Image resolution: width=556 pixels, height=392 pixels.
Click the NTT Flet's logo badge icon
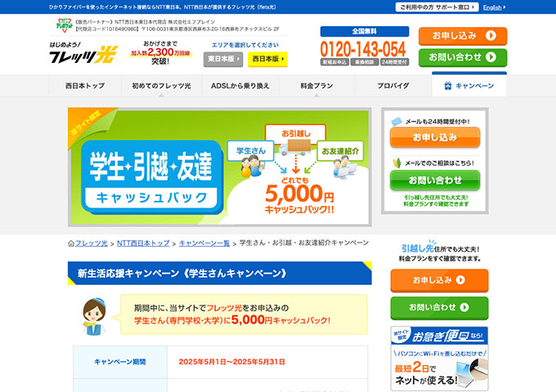[x=64, y=25]
